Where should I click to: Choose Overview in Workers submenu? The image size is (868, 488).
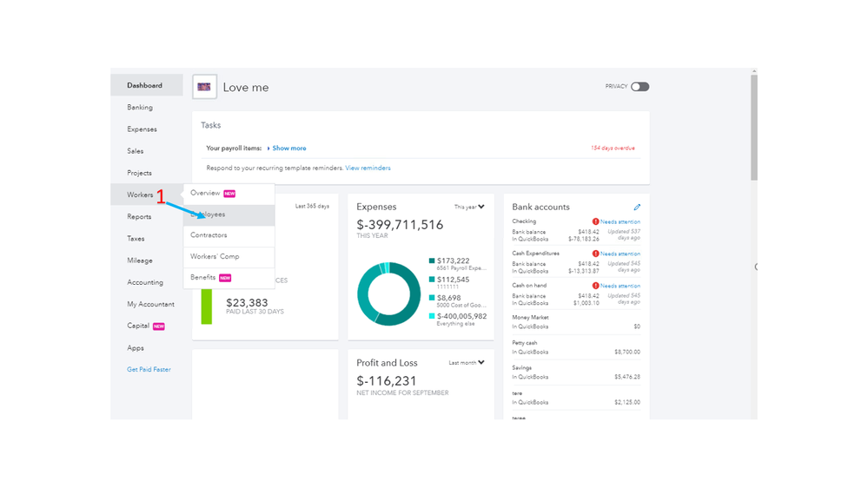coord(229,193)
